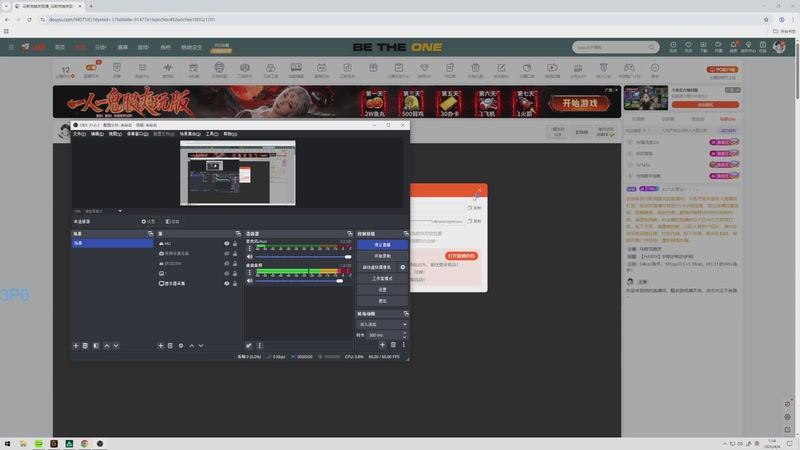Open transition properties three-dot menu
Image resolution: width=800 pixels, height=450 pixels.
point(404,345)
